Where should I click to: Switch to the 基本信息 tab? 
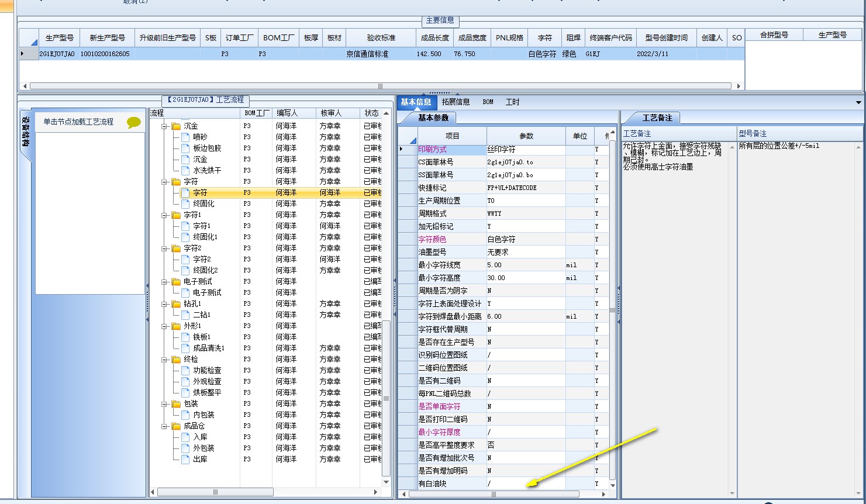(416, 102)
